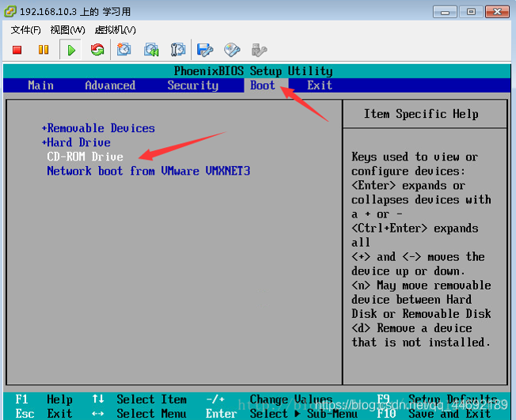Minimize the console window

(445, 12)
